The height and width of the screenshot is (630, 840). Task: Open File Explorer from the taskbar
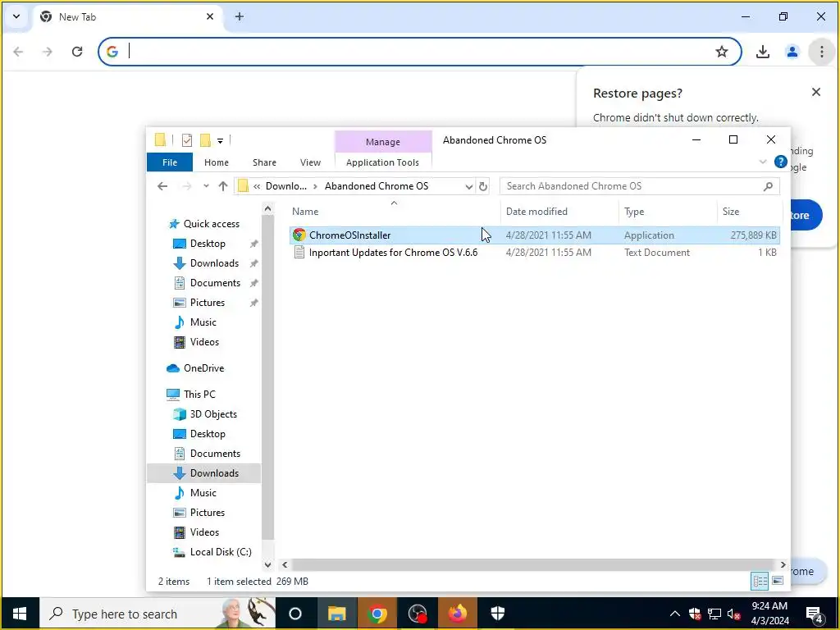coord(337,614)
